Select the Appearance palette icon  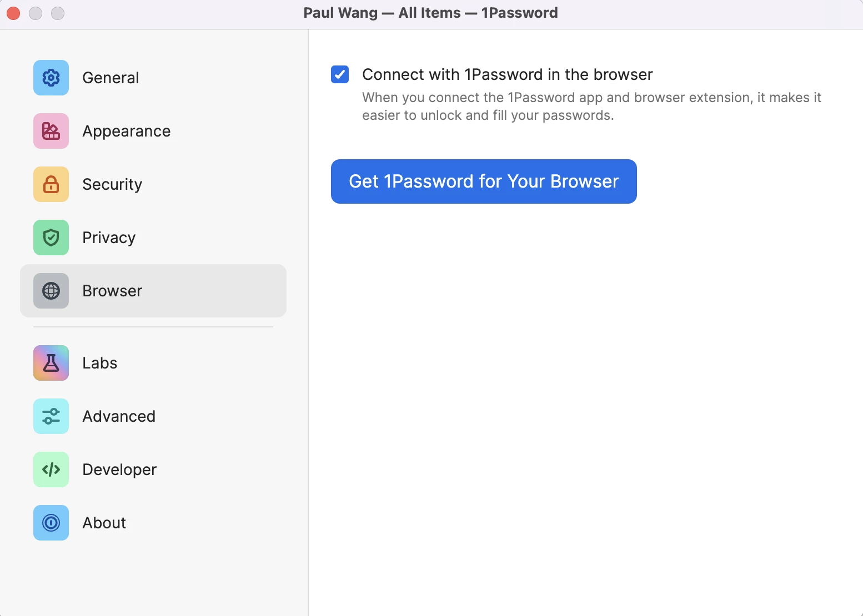click(51, 131)
